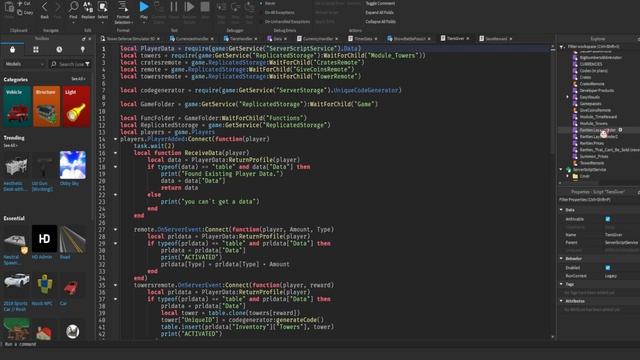Click the Stop square icon
This screenshot has height=360, width=640.
click(205, 7)
